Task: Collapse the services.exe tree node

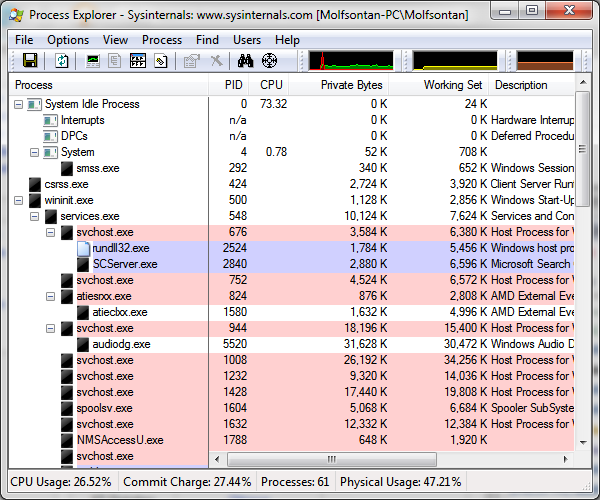Action: pos(34,216)
